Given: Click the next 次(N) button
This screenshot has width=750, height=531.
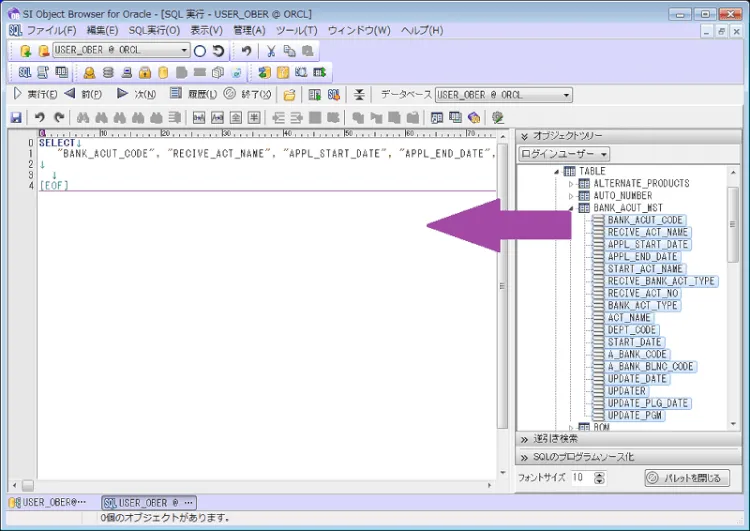Looking at the screenshot, I should pyautogui.click(x=137, y=94).
